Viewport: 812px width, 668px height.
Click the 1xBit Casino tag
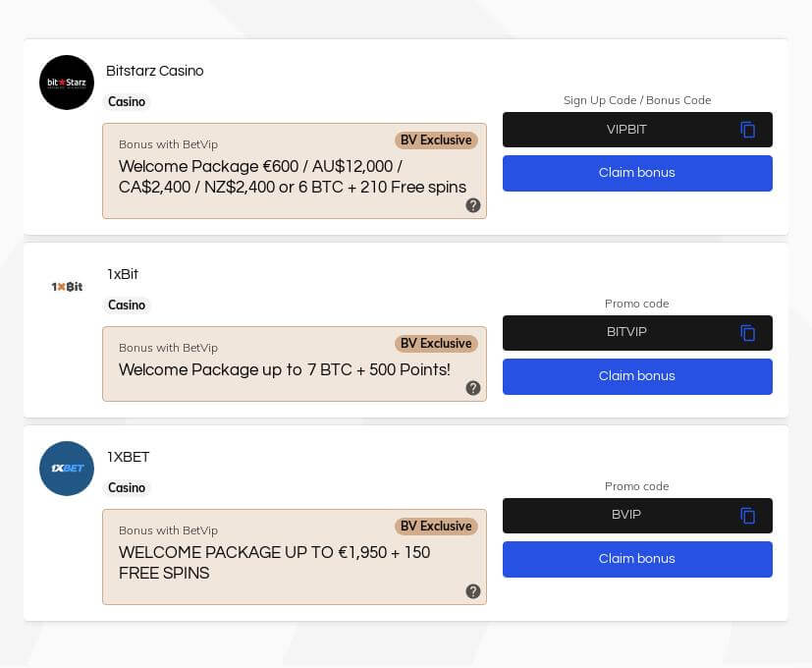coord(127,306)
